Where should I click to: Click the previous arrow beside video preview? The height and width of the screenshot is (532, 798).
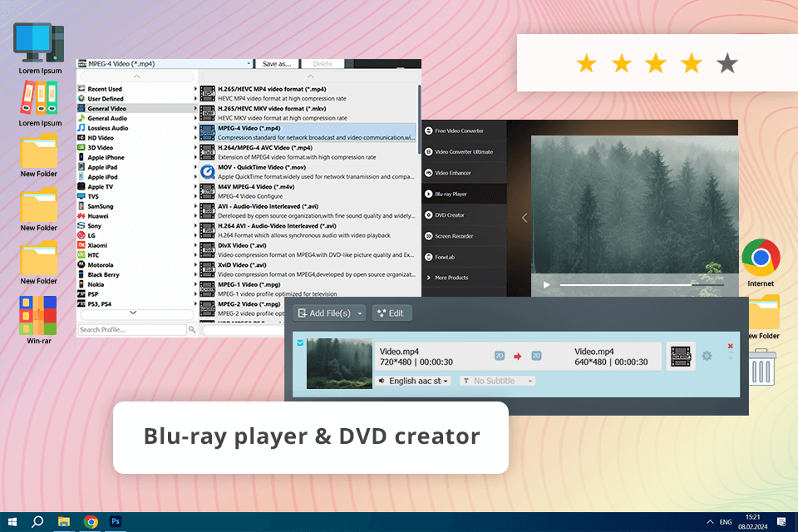[x=525, y=218]
